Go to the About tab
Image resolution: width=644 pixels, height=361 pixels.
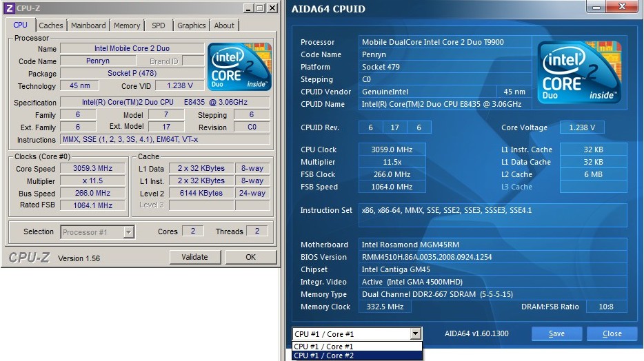(x=224, y=25)
